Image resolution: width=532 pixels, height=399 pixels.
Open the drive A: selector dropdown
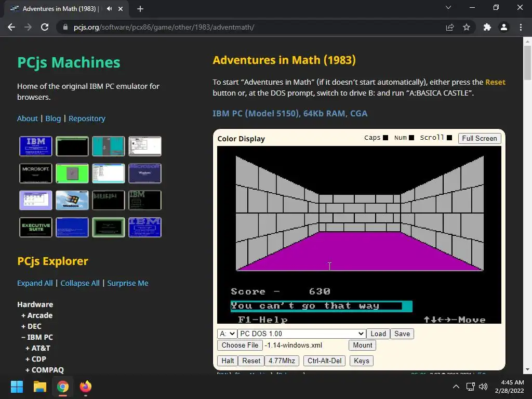point(227,334)
